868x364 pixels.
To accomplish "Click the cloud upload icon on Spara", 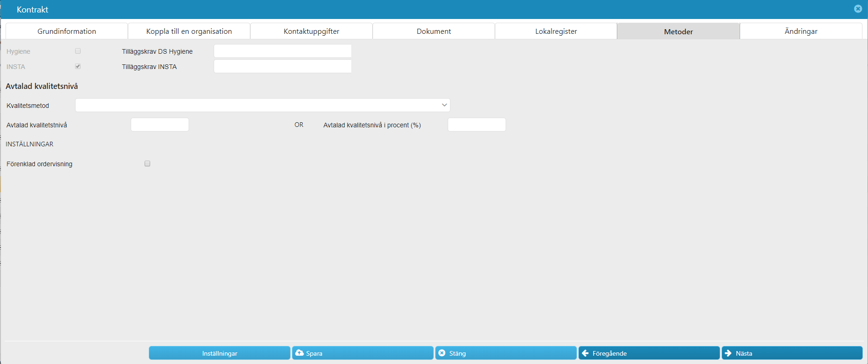I will coord(299,353).
